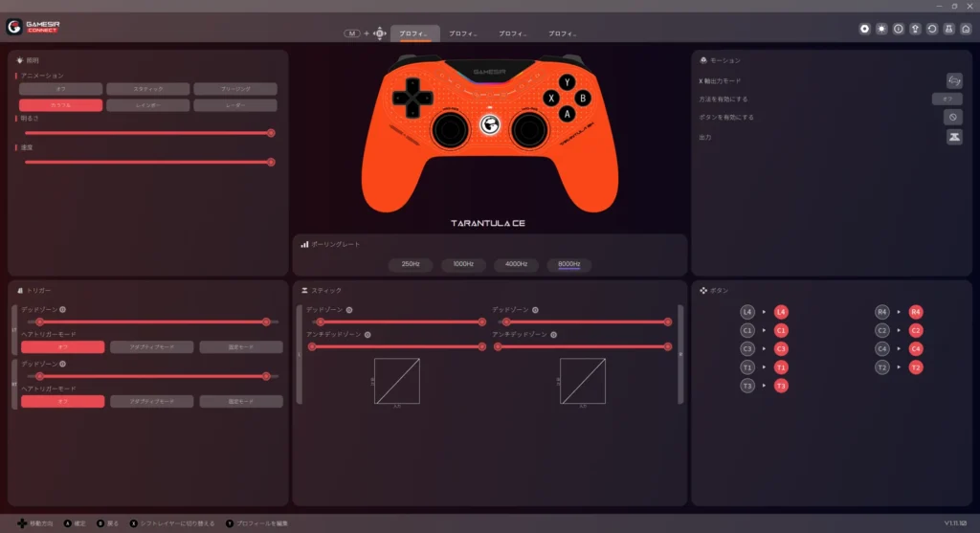Screen dimensions: 980x533
Task: Click the 速度 speed slider handle
Action: click(x=271, y=163)
